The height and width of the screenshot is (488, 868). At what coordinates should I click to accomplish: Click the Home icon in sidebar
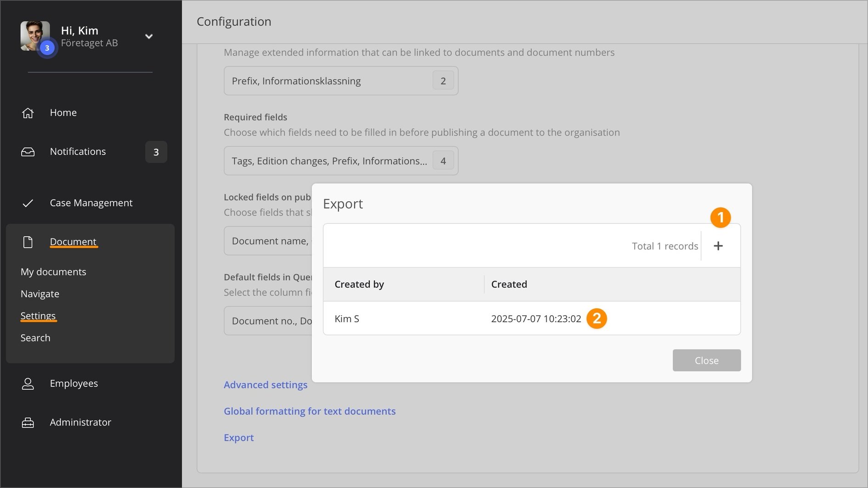tap(28, 113)
